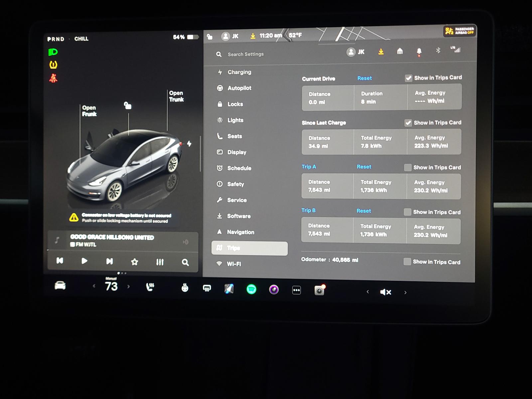
Task: Reset the Trip A counter
Action: click(x=364, y=167)
